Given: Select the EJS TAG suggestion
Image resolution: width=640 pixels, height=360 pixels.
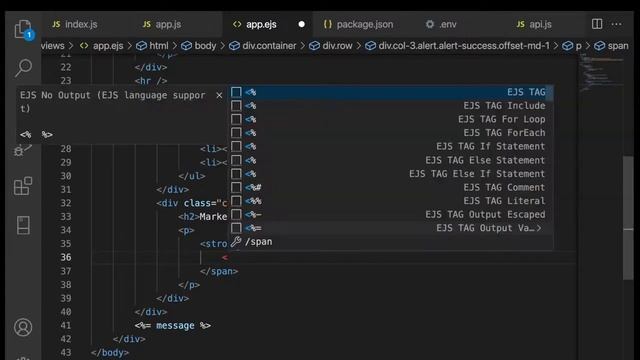Looking at the screenshot, I should 391,92.
